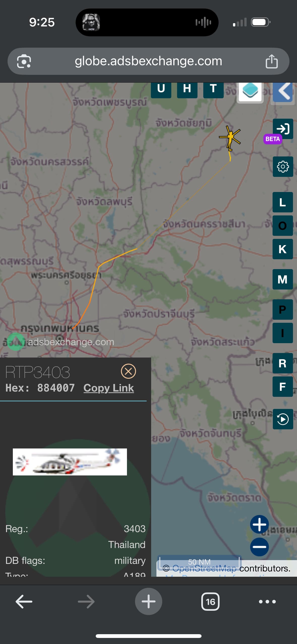Open the map layers selector icon
This screenshot has height=644, width=297.
coord(250,92)
